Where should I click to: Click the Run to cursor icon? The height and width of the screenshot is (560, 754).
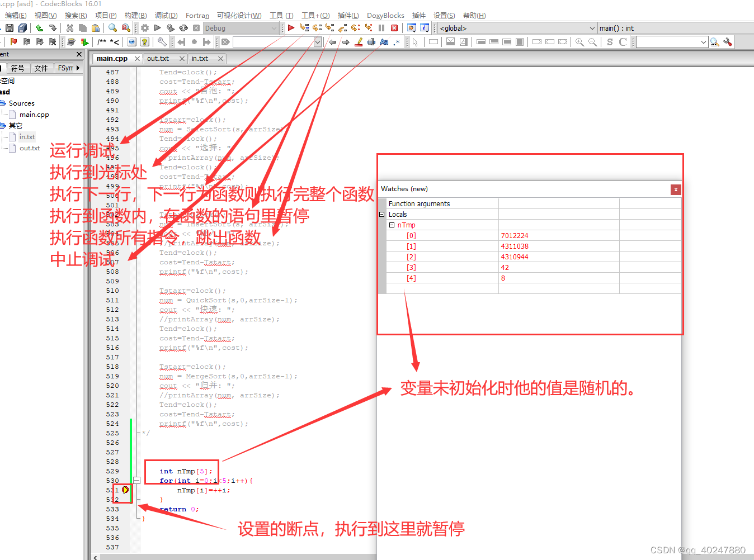click(304, 28)
